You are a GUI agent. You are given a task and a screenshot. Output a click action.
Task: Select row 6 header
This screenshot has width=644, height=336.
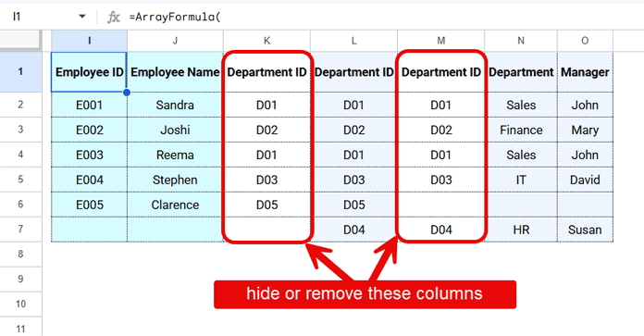[20, 205]
